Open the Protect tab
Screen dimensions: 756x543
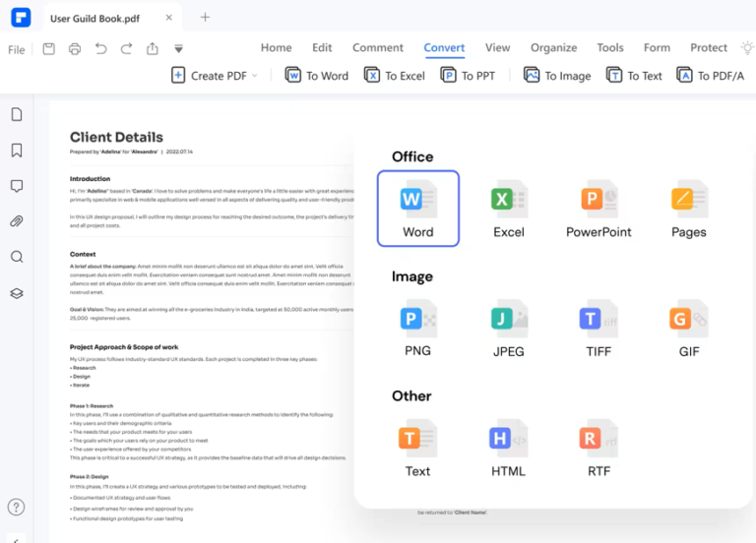coord(709,47)
